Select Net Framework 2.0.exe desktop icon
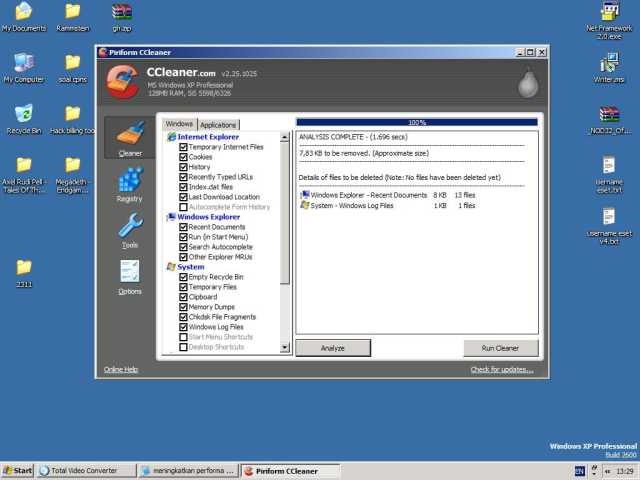 (x=609, y=20)
